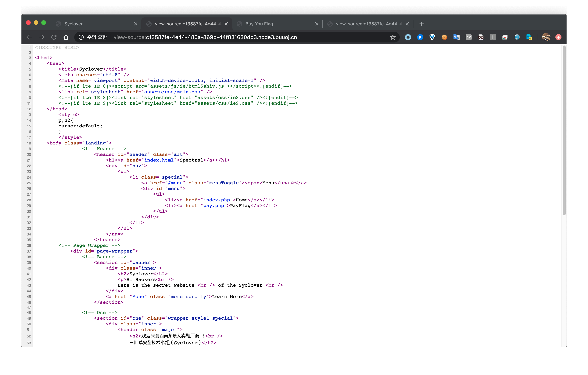The width and height of the screenshot is (588, 375).
Task: Click the site security info icon
Action: coord(81,37)
